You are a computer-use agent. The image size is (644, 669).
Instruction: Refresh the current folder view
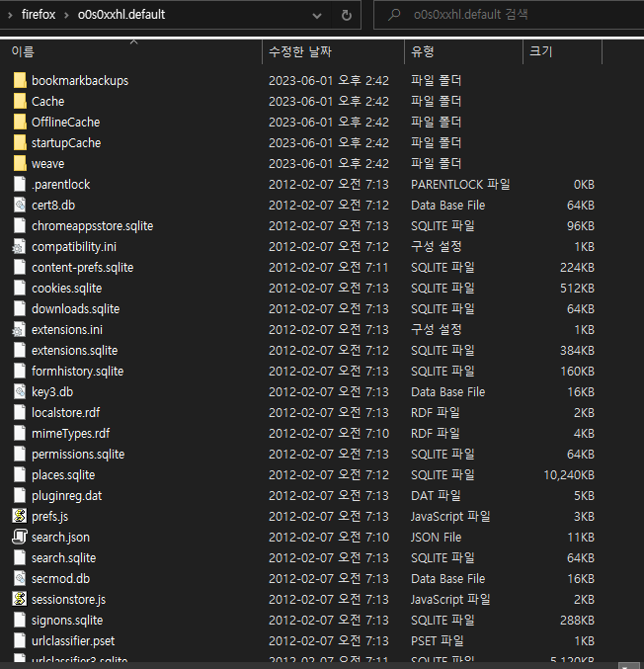(x=347, y=16)
